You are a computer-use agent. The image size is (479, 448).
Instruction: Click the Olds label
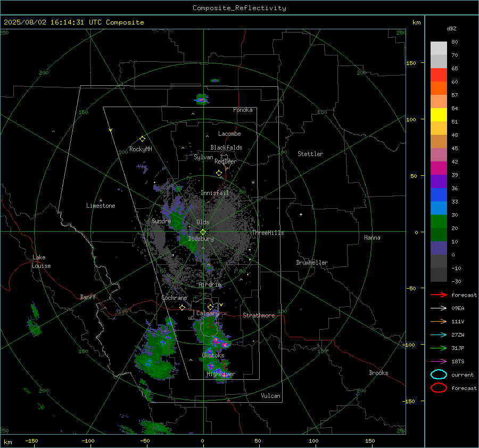click(203, 222)
